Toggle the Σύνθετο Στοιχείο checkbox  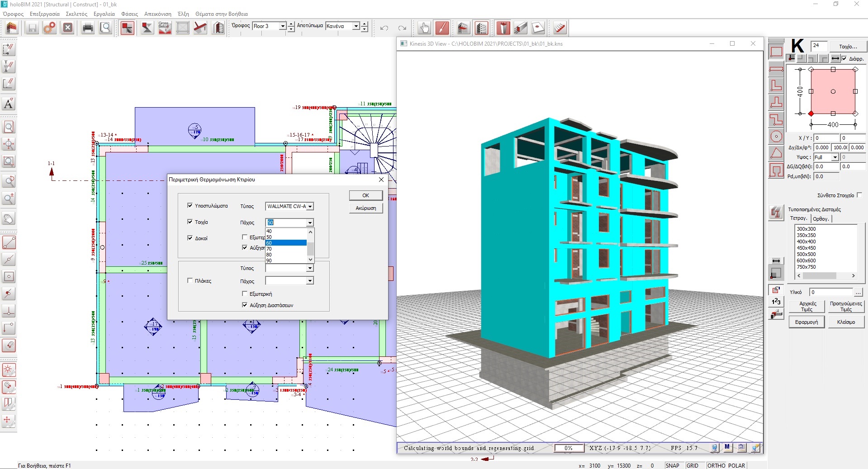click(859, 195)
